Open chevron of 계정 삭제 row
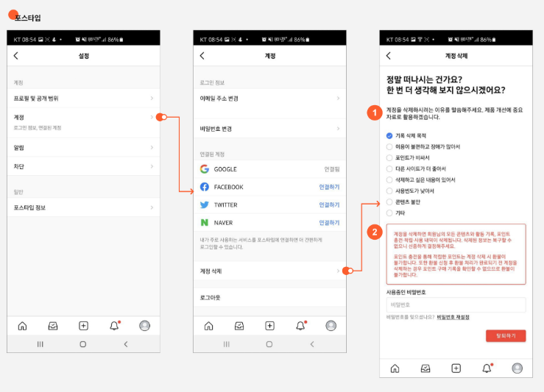 (339, 271)
